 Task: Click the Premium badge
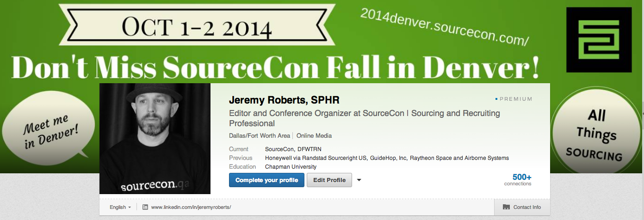click(x=514, y=99)
